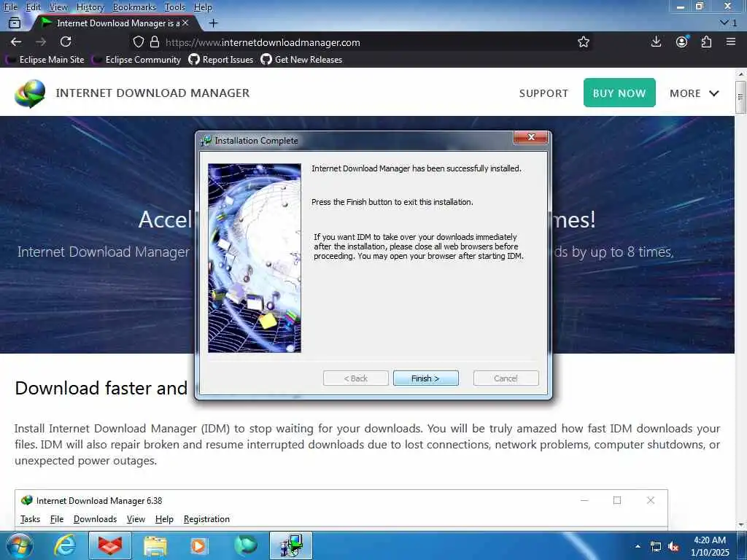Click 'Tasks' in the IDM screenshot image

30,519
